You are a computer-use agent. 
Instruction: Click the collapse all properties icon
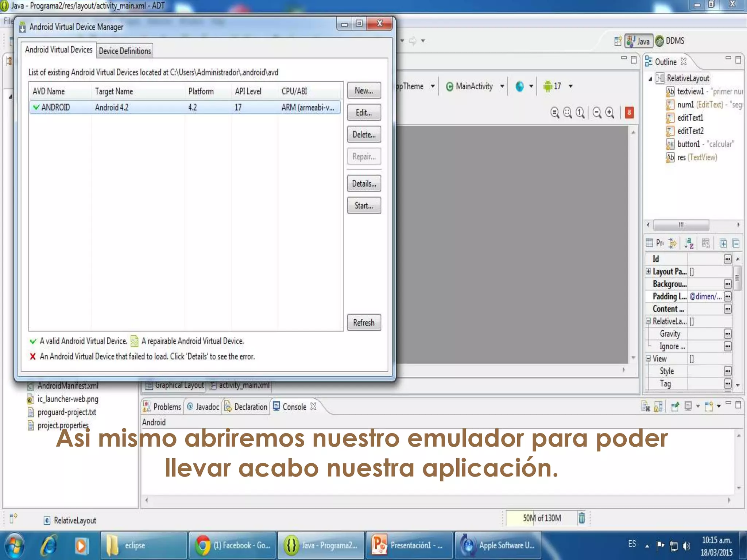[736, 243]
